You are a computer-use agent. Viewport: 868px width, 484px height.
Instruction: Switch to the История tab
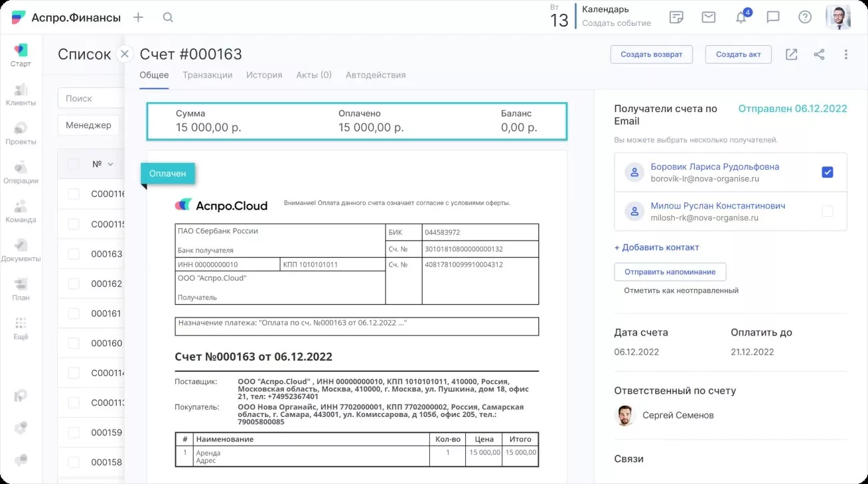[x=264, y=75]
